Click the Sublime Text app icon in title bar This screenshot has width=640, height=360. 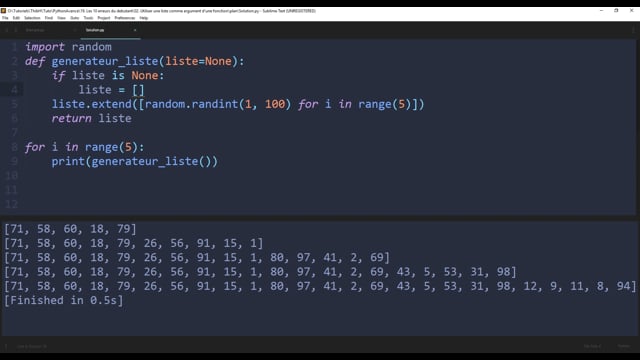coord(4,11)
